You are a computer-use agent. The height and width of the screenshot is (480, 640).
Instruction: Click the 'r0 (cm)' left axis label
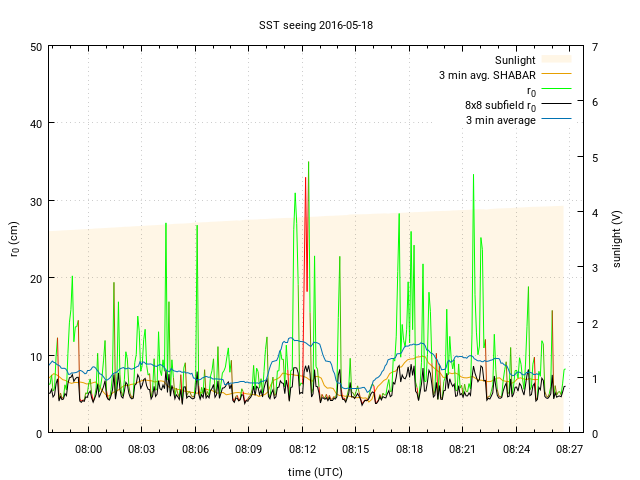point(15,240)
